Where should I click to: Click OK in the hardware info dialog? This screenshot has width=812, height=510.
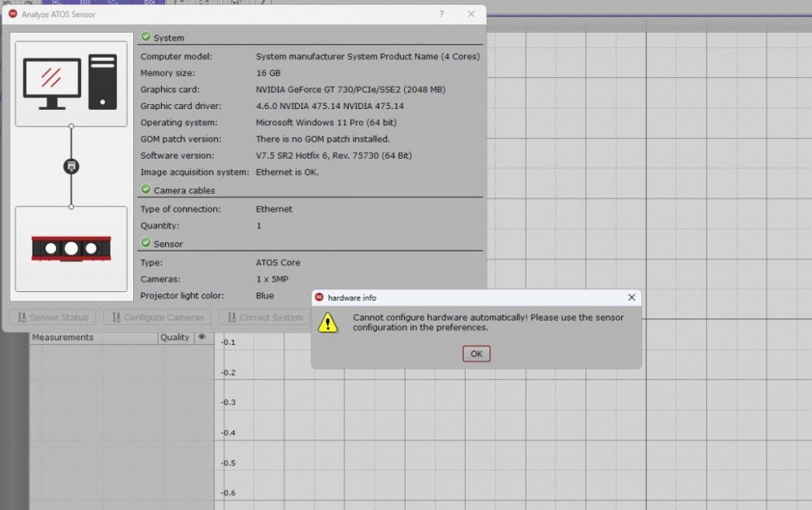(476, 354)
